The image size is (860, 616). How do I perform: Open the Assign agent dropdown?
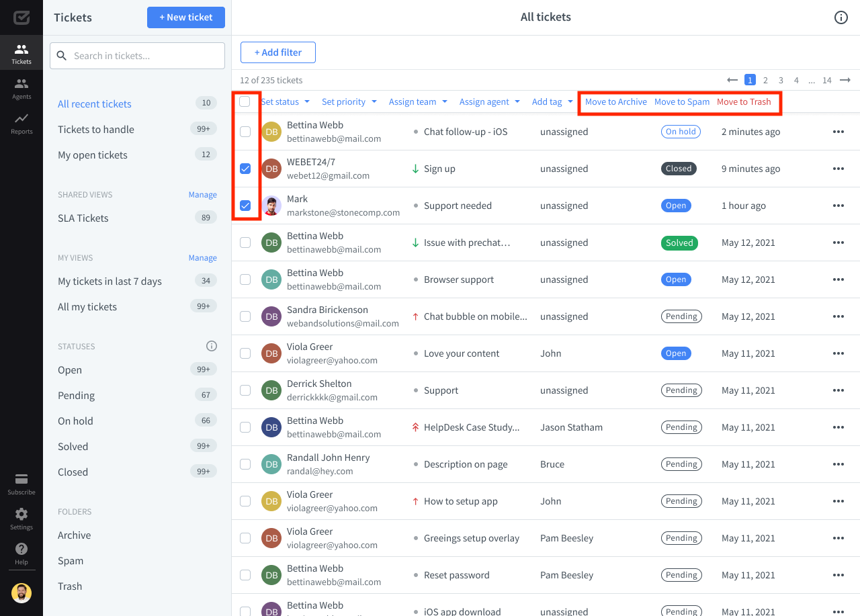click(x=490, y=102)
